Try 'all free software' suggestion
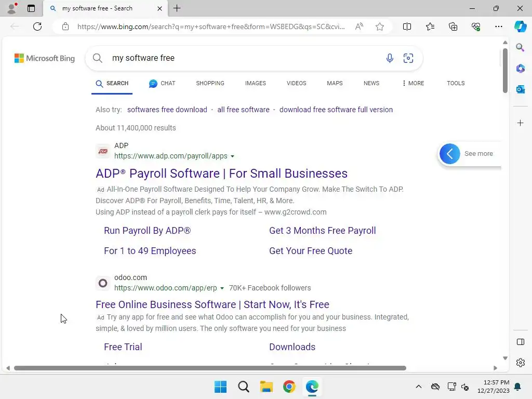Screen dimensions: 532x399 tap(243, 110)
